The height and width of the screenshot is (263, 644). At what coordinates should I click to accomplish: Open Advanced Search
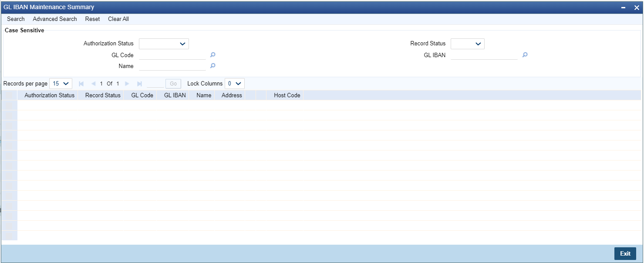pyautogui.click(x=55, y=19)
